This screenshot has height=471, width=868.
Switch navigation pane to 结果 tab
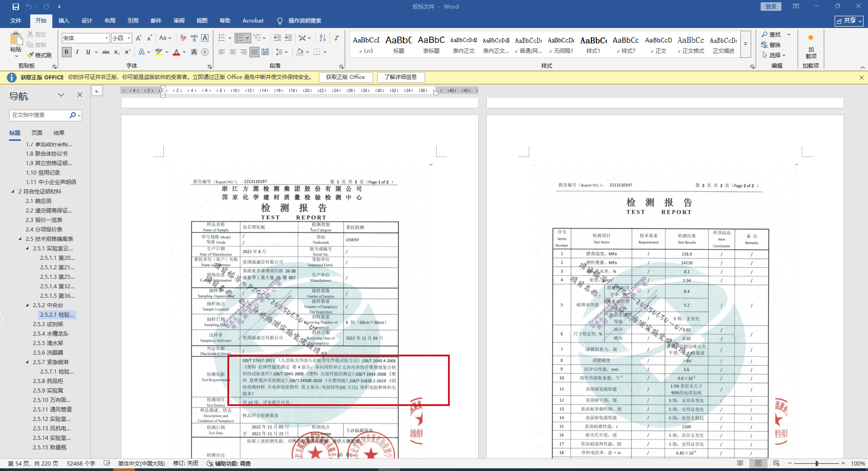pyautogui.click(x=59, y=133)
